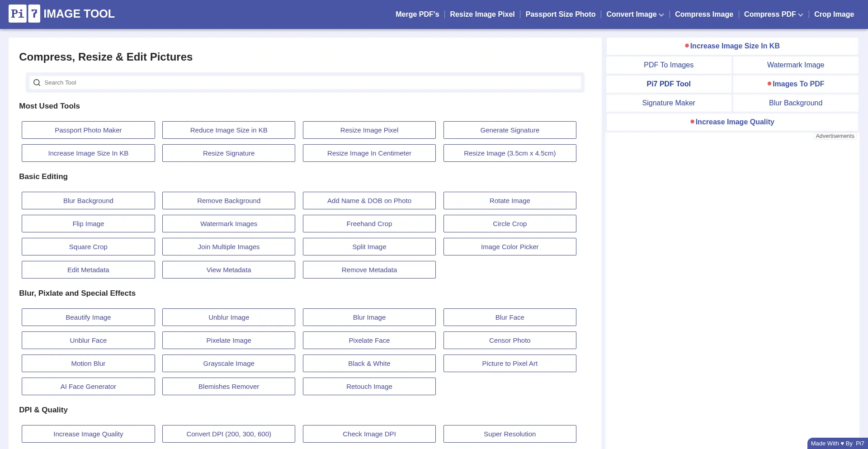
Task: Open Merge PDF's from top navigation
Action: [x=417, y=14]
